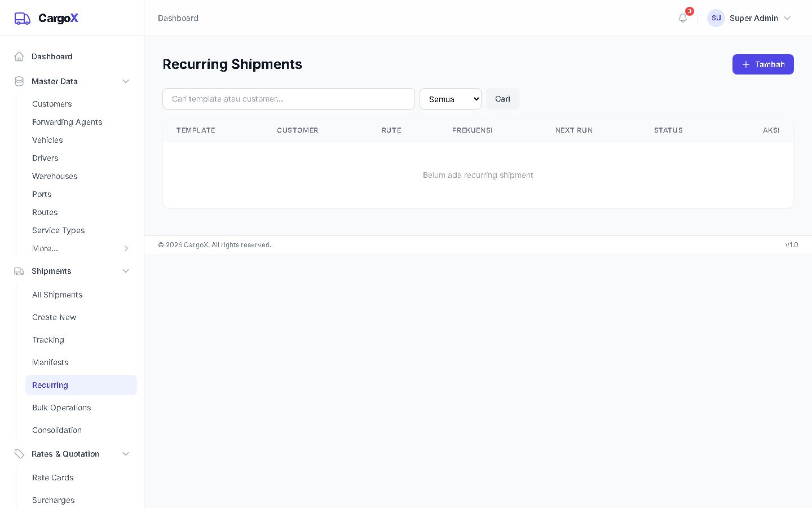Click the Shipments truck icon in sidebar
Viewport: 812px width, 508px height.
click(19, 271)
